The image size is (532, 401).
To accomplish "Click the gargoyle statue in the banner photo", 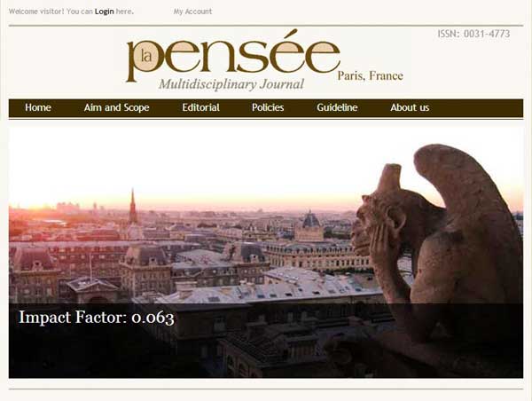I will (438, 245).
